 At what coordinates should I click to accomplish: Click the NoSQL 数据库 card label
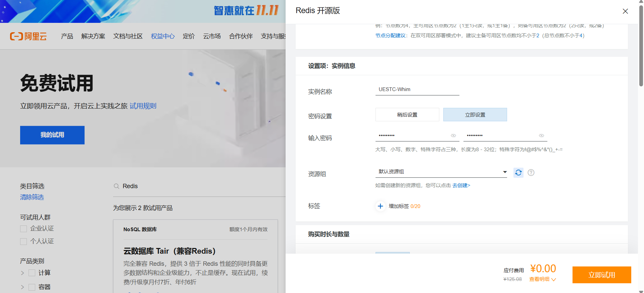140,229
